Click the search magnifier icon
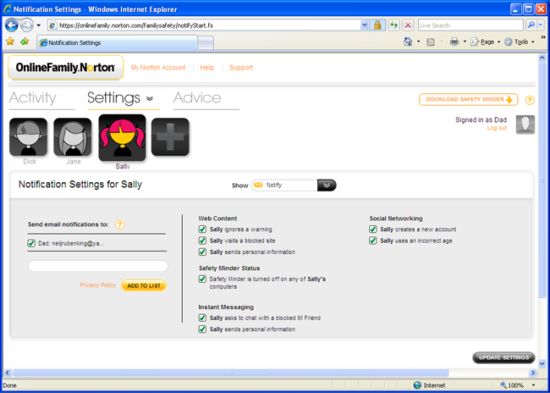 click(x=531, y=25)
